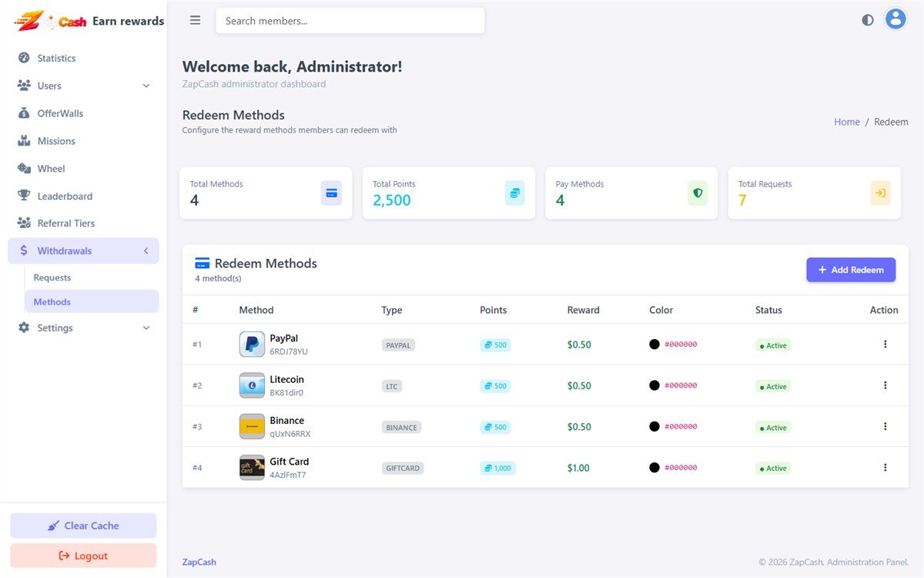The width and height of the screenshot is (924, 578).
Task: Click the black color swatch for Litecoin
Action: tap(654, 385)
